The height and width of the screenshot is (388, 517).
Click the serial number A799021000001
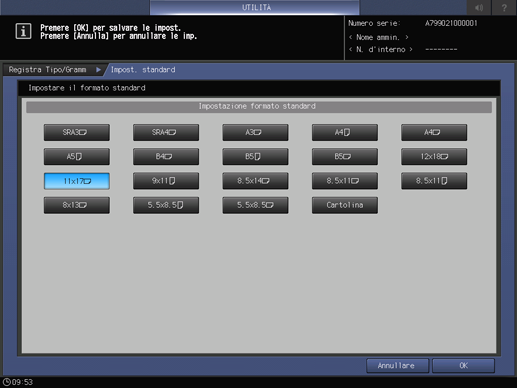click(451, 23)
